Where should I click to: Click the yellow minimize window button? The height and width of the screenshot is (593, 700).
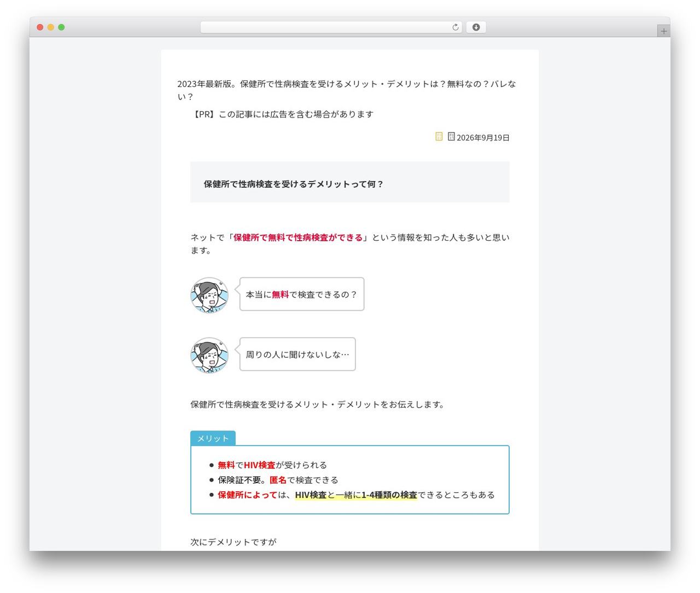tap(51, 27)
